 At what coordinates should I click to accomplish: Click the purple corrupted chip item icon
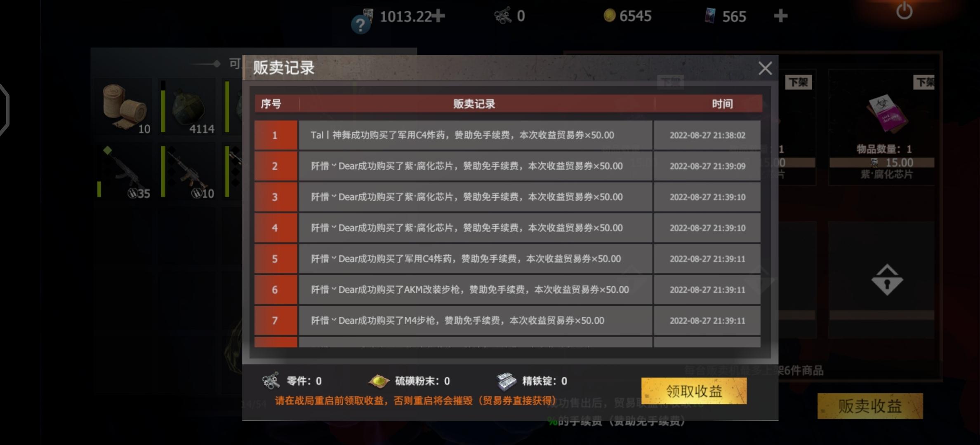887,114
